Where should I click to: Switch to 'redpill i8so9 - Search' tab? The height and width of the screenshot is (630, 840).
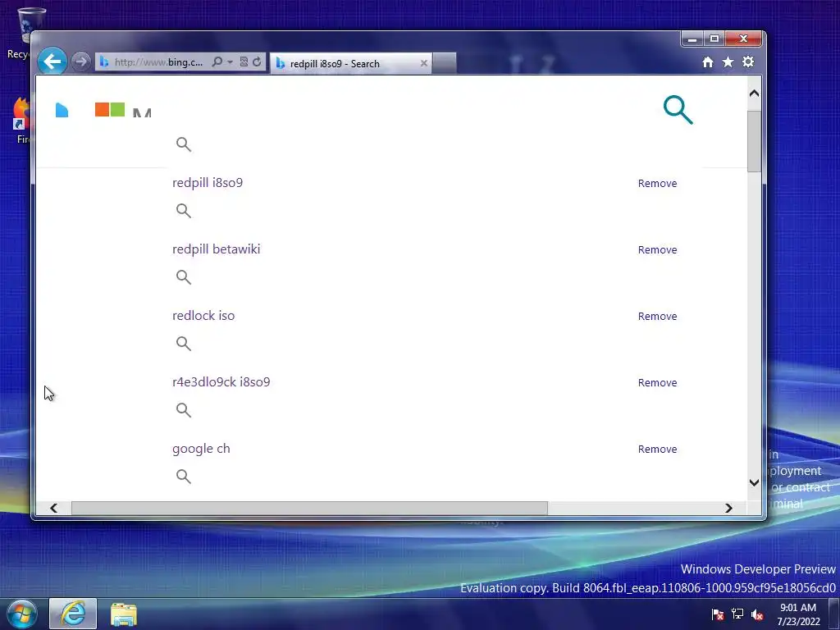pos(351,63)
